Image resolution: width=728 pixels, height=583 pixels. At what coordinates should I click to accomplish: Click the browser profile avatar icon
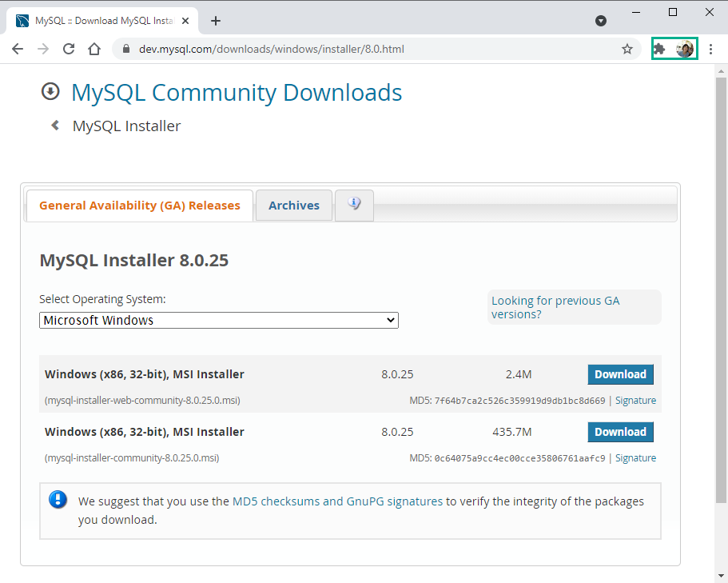pos(686,49)
